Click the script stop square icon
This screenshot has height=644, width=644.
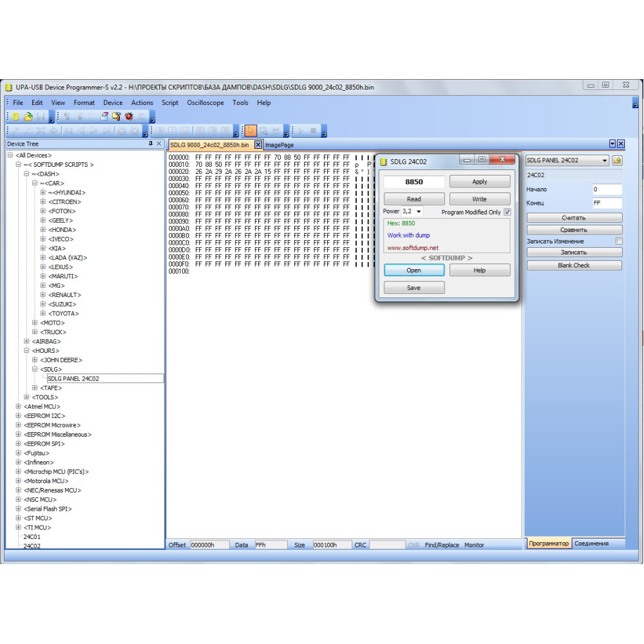pos(314,131)
